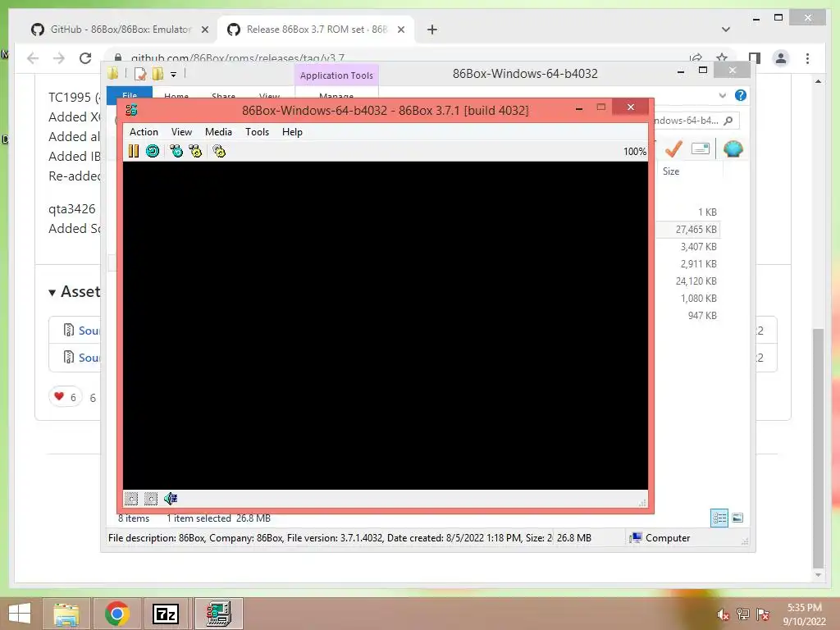Expand the Explorer ribbon chevron
This screenshot has width=840, height=630.
(x=722, y=95)
